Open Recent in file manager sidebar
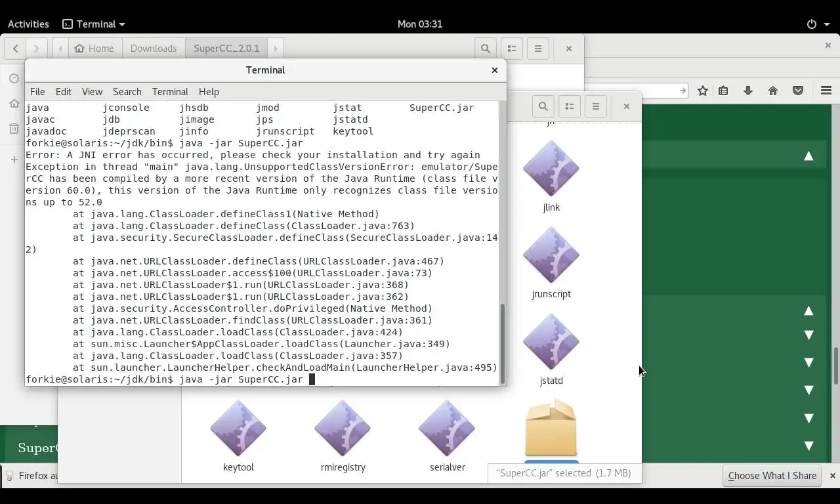 (14, 79)
